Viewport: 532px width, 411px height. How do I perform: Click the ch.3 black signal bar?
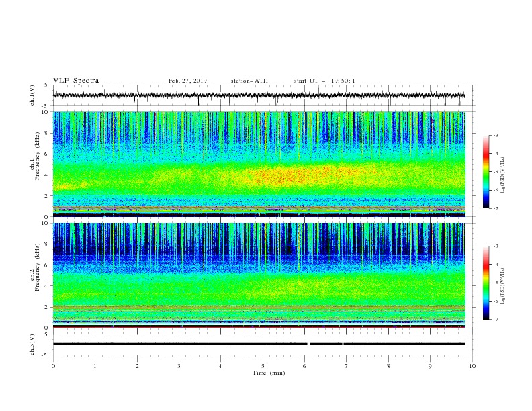click(259, 344)
